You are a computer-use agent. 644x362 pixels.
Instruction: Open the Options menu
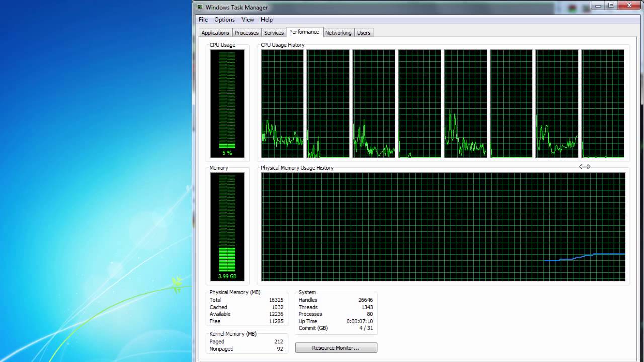[224, 19]
